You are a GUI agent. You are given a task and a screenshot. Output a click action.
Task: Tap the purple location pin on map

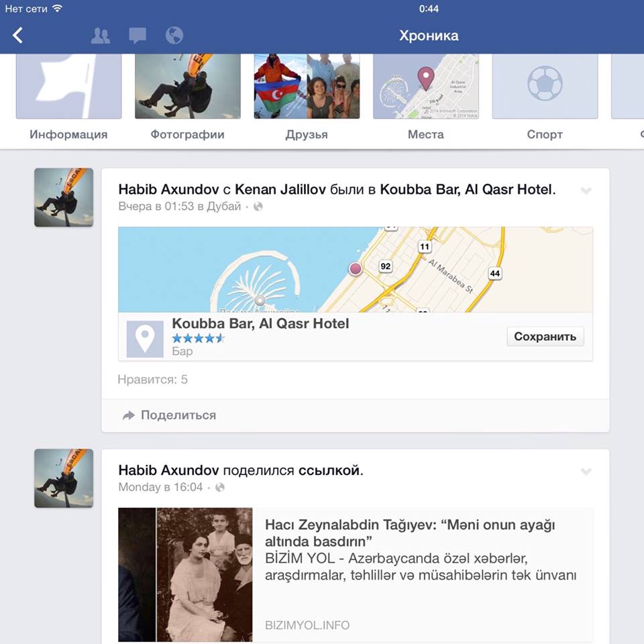[x=356, y=268]
